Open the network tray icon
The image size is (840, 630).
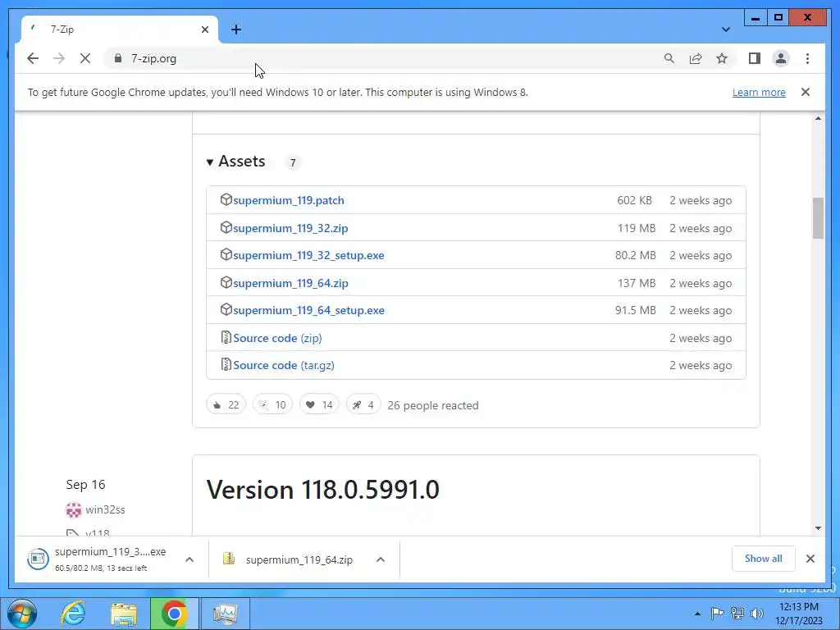tap(737, 614)
